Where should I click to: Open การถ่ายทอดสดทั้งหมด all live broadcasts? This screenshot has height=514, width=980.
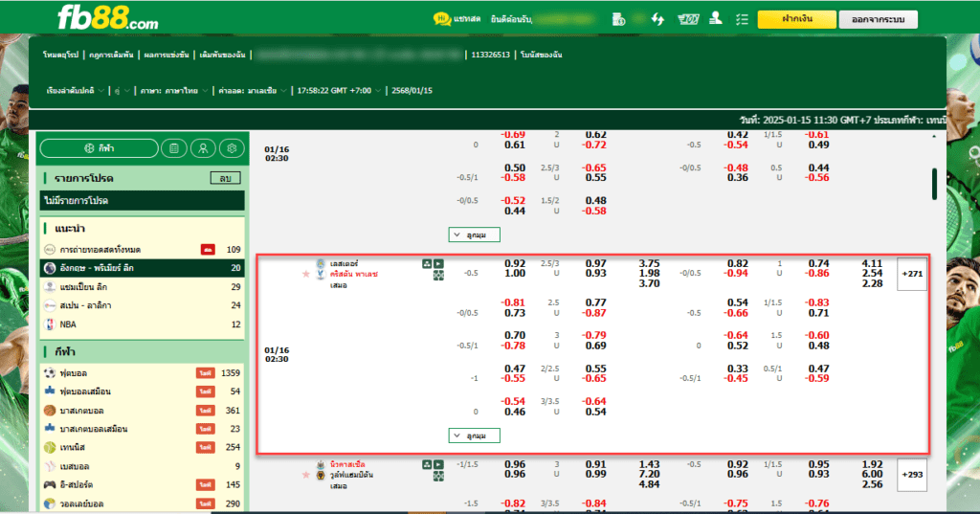[143, 249]
